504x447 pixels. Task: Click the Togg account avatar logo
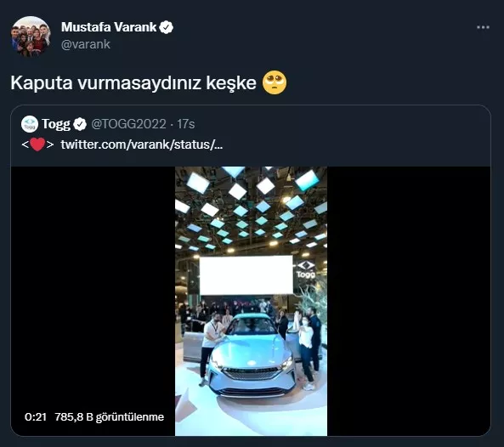coord(30,124)
